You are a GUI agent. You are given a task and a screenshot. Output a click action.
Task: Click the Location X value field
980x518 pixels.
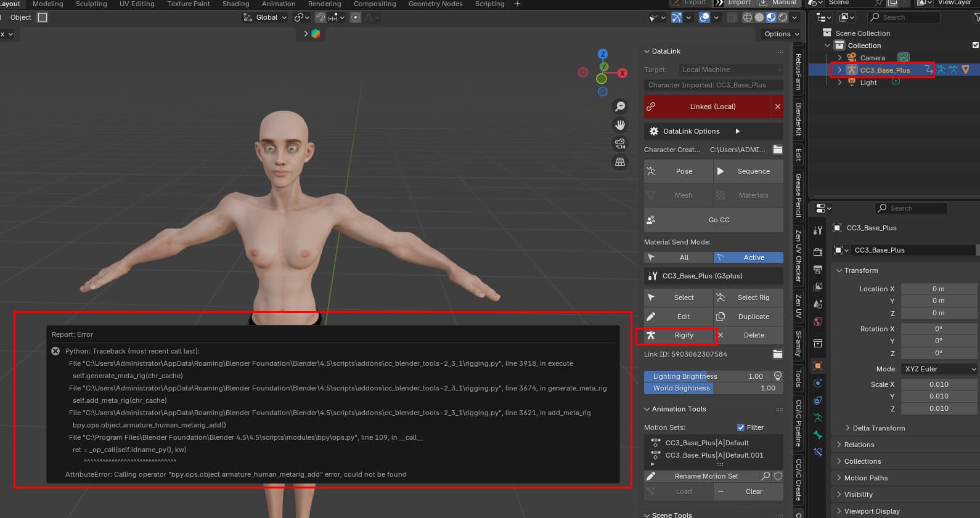tap(938, 289)
